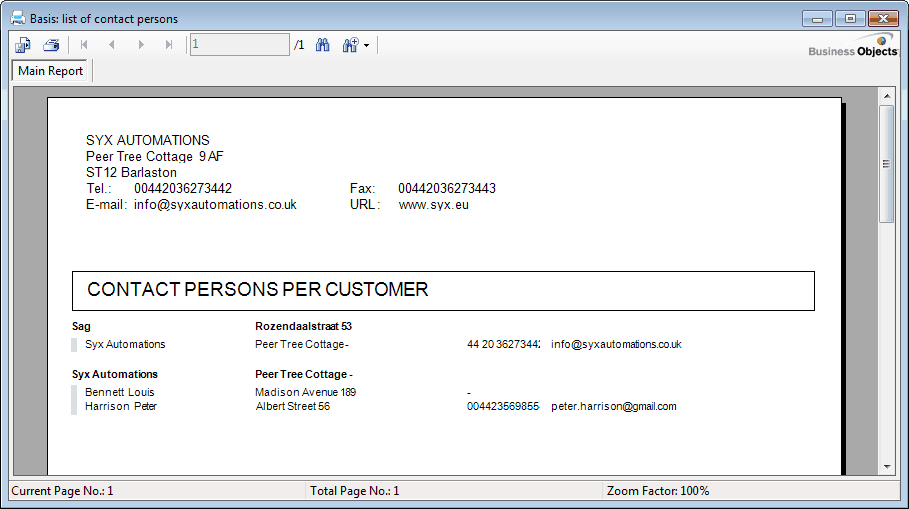
Task: Click the Harrison Peter contact entry
Action: [x=120, y=406]
